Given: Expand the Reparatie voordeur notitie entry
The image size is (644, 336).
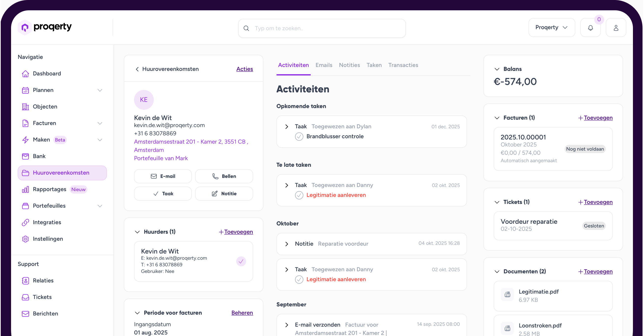Looking at the screenshot, I should point(287,244).
